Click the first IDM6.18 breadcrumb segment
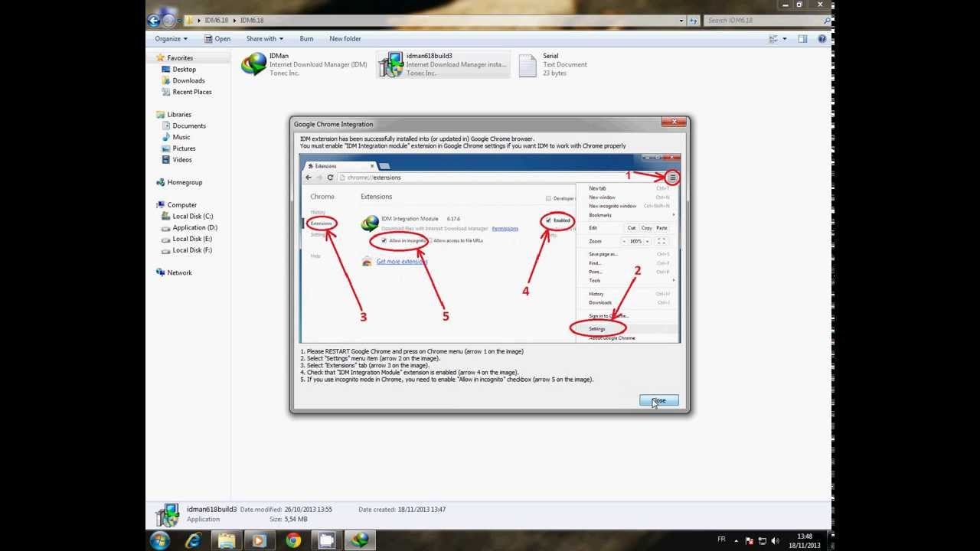The height and width of the screenshot is (551, 980). [x=215, y=21]
